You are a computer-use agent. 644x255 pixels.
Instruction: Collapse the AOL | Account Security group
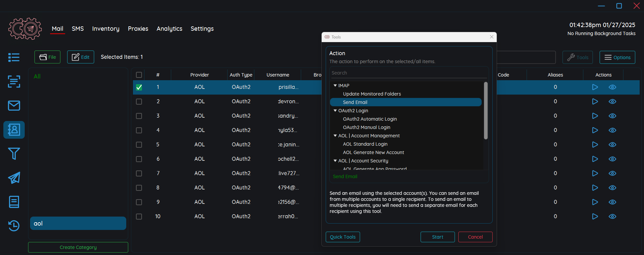click(x=335, y=161)
